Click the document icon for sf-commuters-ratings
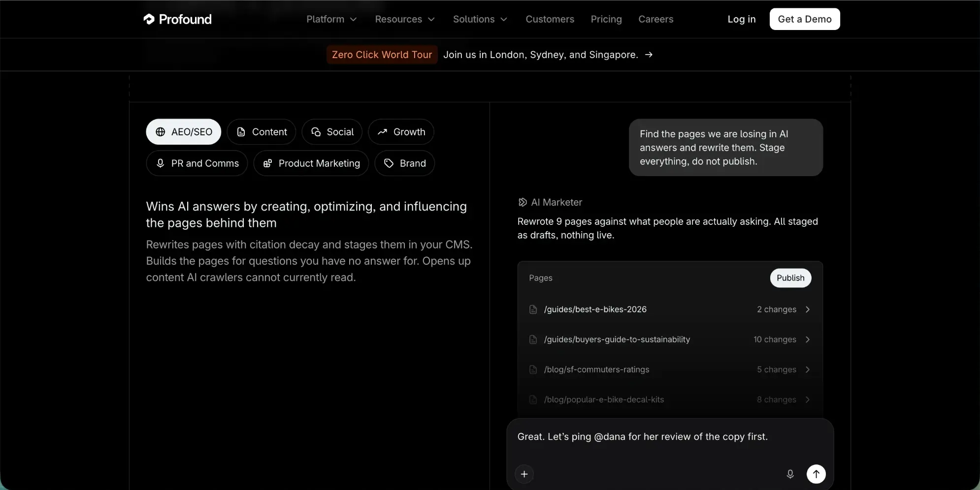Image resolution: width=980 pixels, height=490 pixels. [533, 369]
